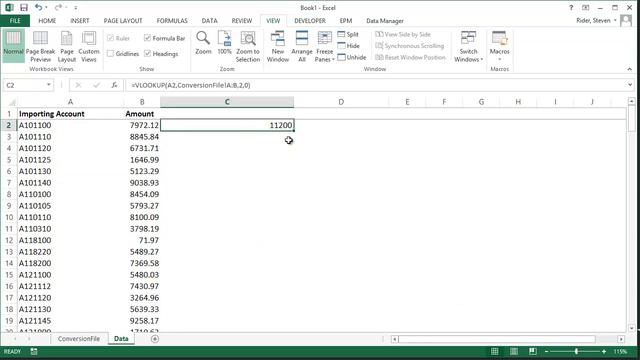Open Data Manager tab
Image resolution: width=640 pixels, height=360 pixels.
[x=384, y=20]
